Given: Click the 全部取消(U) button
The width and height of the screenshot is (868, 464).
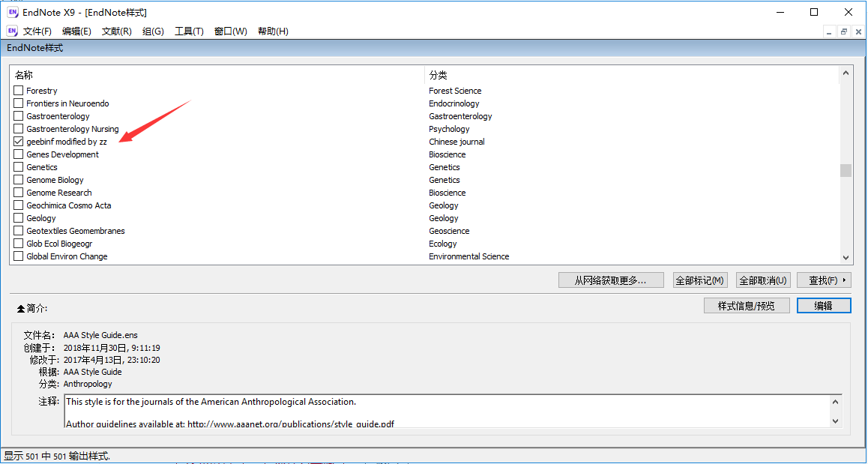Looking at the screenshot, I should [x=763, y=280].
